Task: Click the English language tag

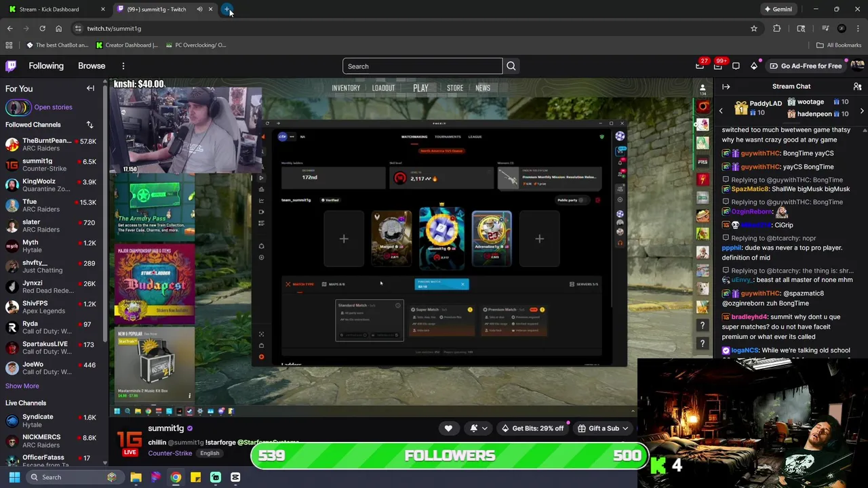Action: point(210,453)
